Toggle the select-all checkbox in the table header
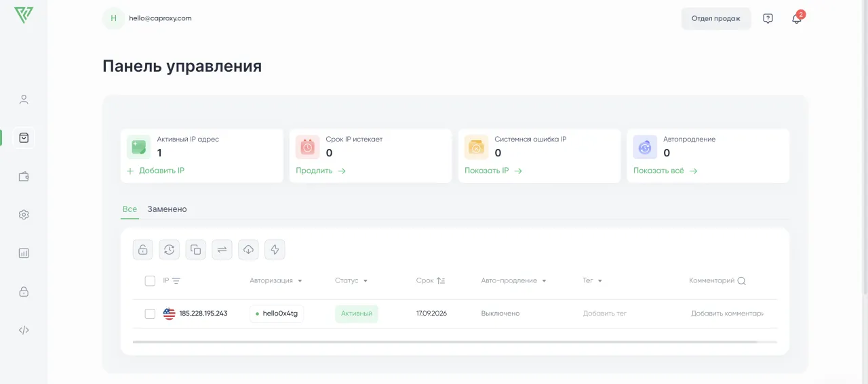This screenshot has width=868, height=384. click(x=150, y=281)
